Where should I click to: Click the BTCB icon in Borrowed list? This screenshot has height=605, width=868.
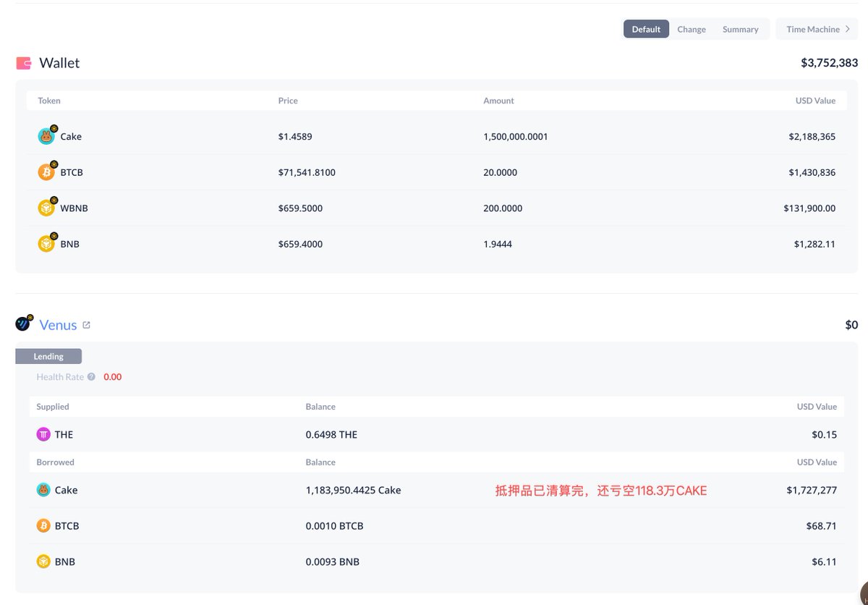[43, 525]
